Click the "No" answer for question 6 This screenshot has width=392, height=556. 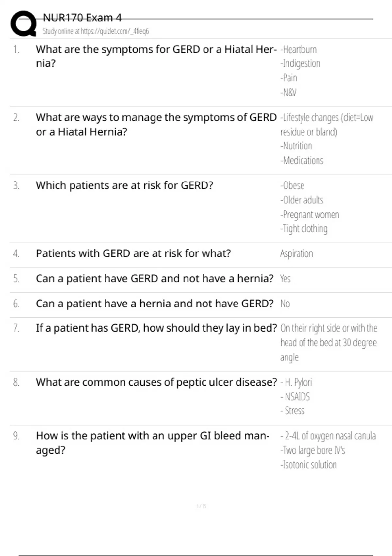[285, 304]
